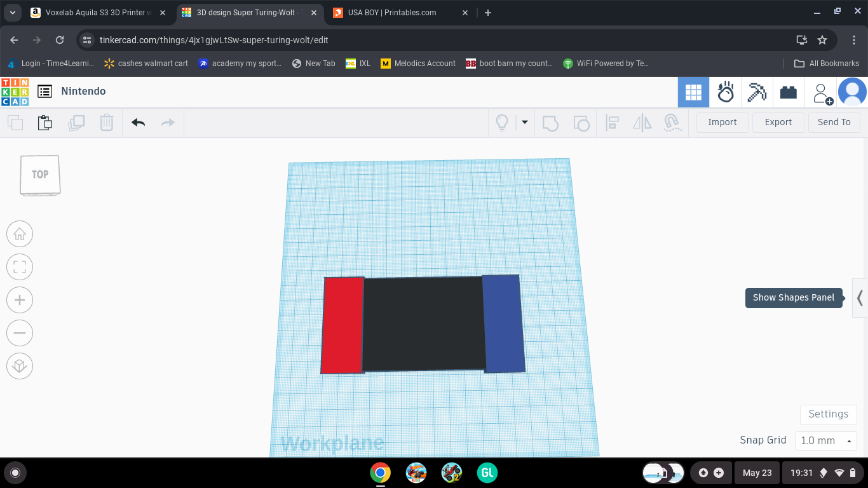The width and height of the screenshot is (868, 488).
Task: Open the All Bookmarks folder
Action: [x=827, y=64]
